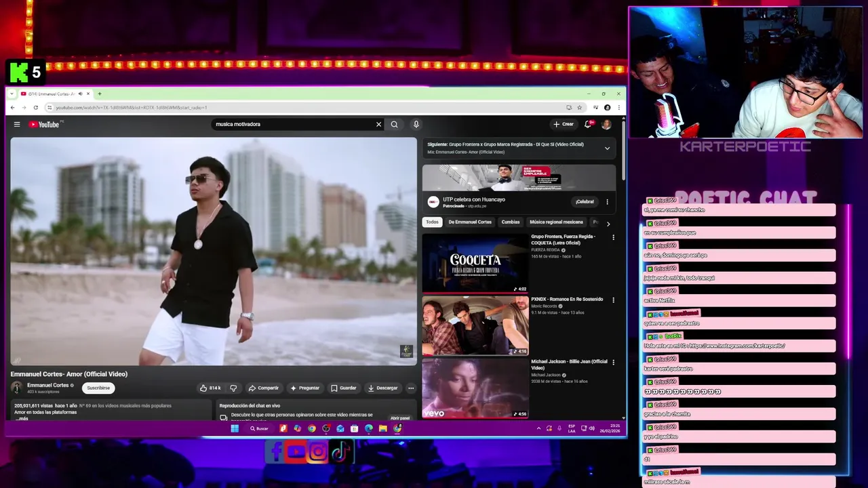Open volume control in system tray
This screenshot has height=488, width=868.
pyautogui.click(x=592, y=428)
